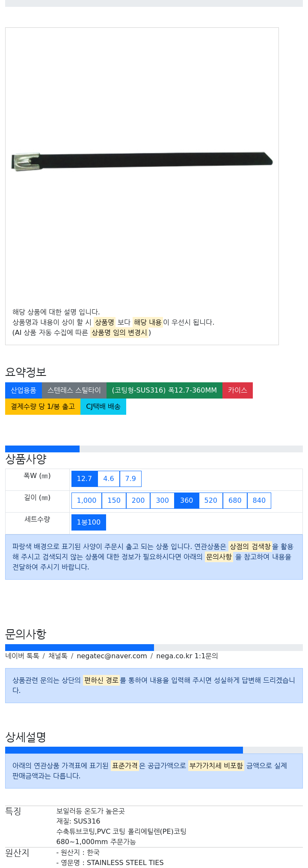The image size is (308, 868).
Task: Select length 200
Action: [x=138, y=501]
